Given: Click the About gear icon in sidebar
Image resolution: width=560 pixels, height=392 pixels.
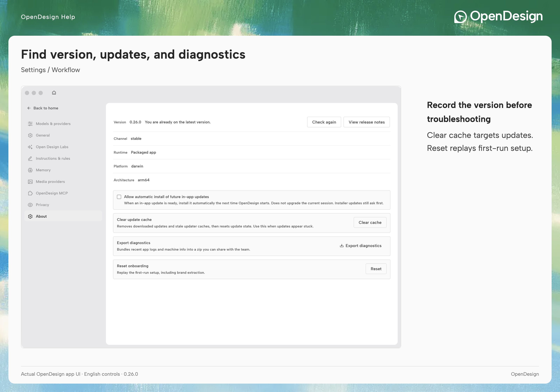Looking at the screenshot, I should click(x=30, y=216).
